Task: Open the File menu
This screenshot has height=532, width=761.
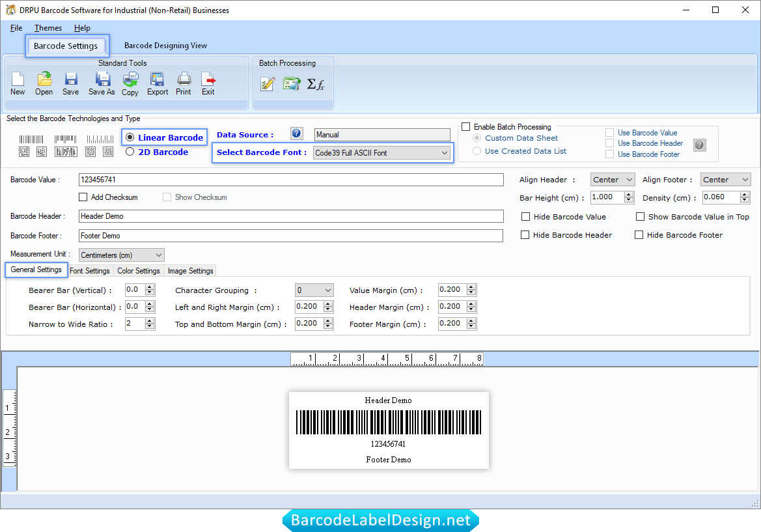Action: tap(16, 27)
